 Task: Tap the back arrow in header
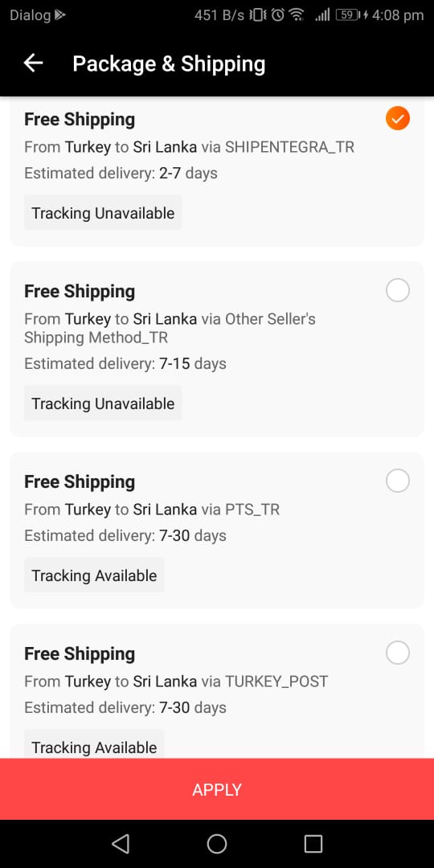(x=33, y=63)
